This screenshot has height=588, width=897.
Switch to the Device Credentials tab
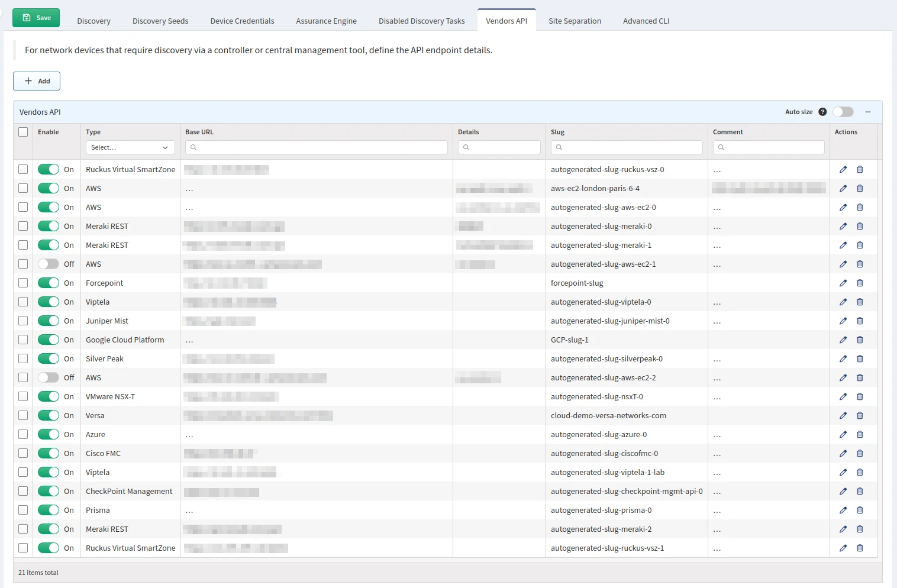[x=242, y=21]
